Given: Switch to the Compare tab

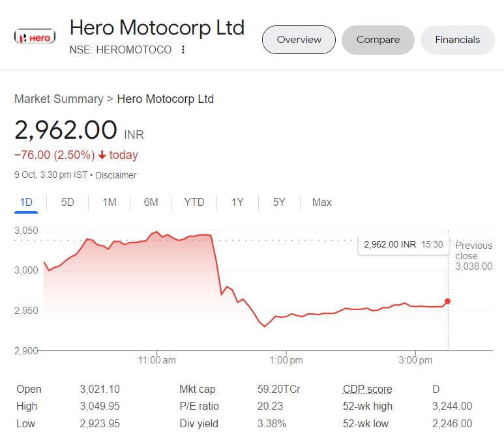Looking at the screenshot, I should pos(378,40).
